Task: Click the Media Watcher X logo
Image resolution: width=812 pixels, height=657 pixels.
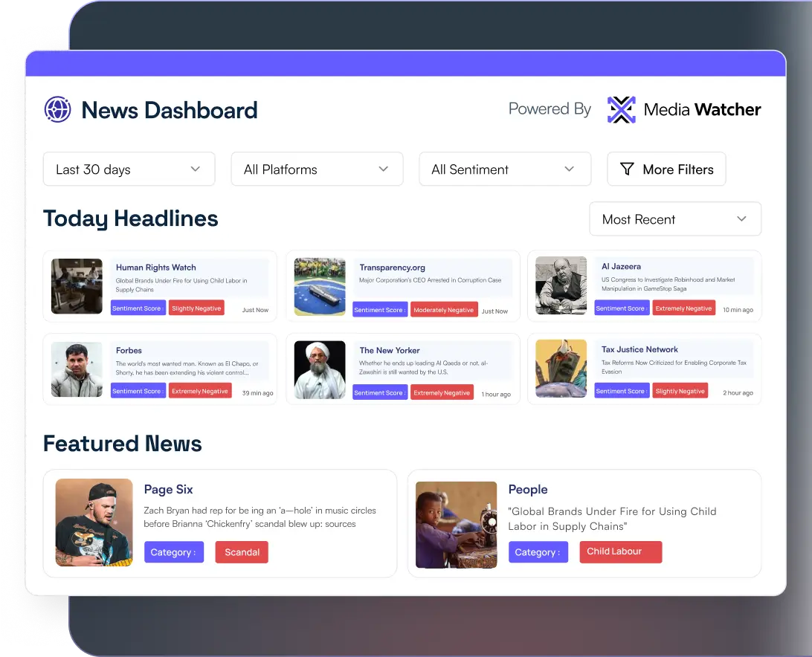Action: (x=621, y=110)
